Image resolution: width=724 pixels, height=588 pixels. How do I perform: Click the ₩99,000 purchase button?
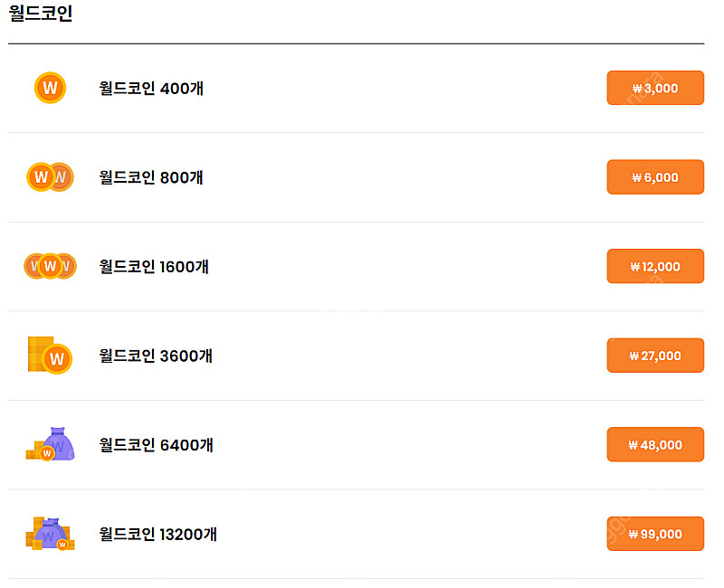point(655,534)
